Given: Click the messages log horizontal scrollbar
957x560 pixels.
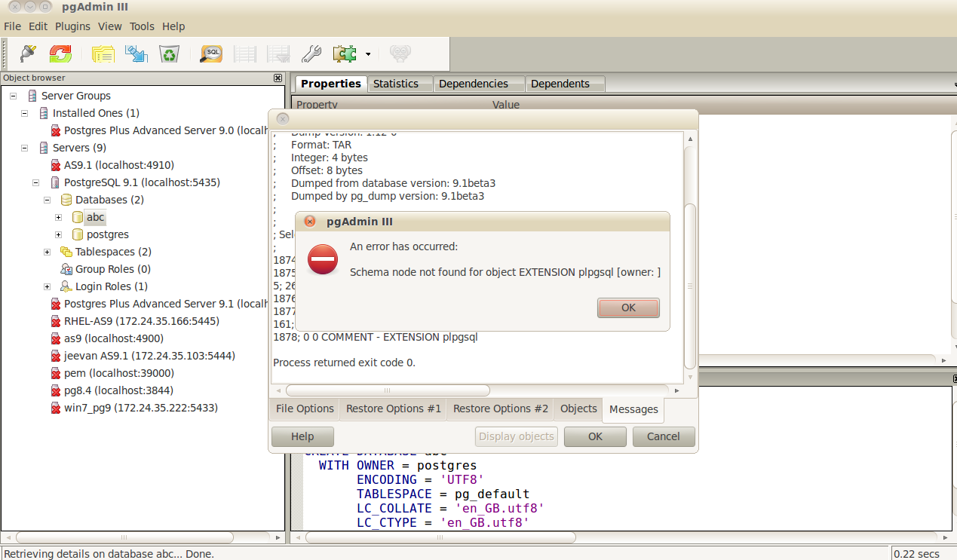Looking at the screenshot, I should (388, 390).
